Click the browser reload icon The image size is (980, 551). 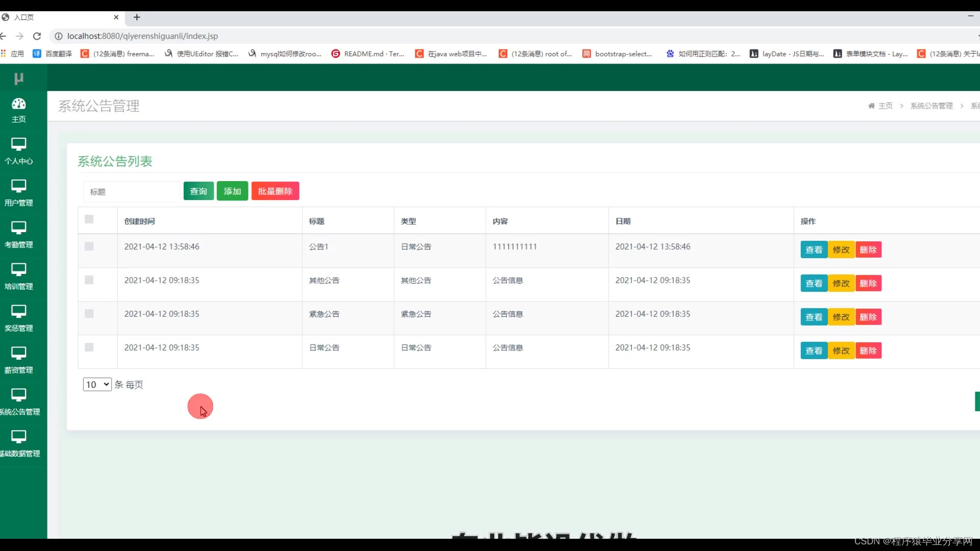(x=37, y=36)
